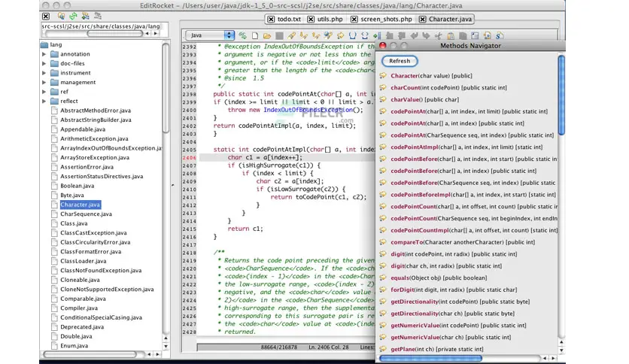The image size is (629, 364).
Task: Open Boolean.java from the file tree
Action: pos(77,186)
